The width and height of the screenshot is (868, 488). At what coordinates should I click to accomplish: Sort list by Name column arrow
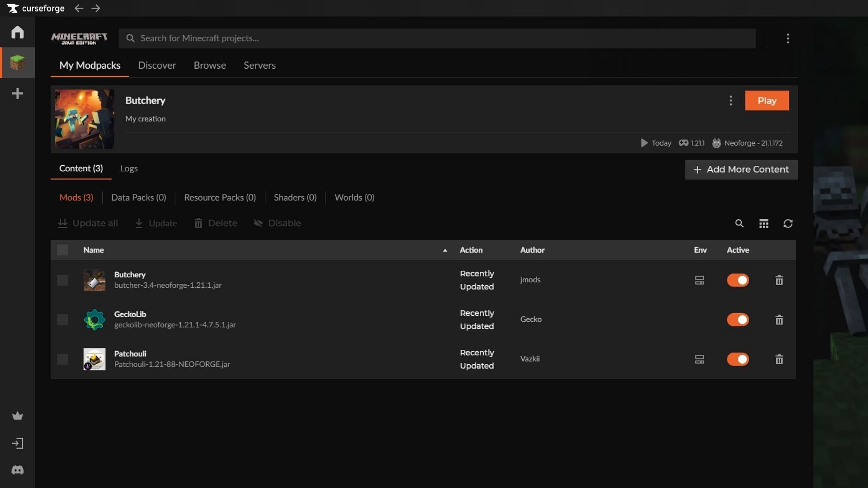445,250
